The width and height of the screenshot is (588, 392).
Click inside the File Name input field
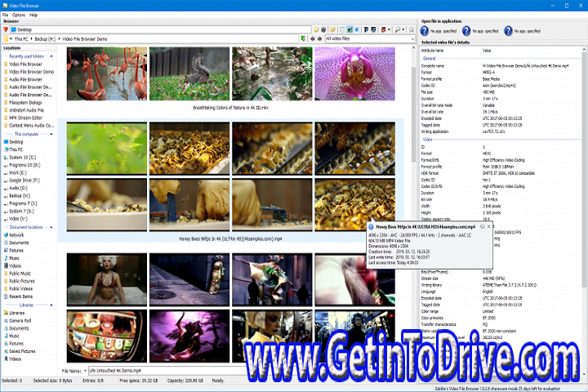click(167, 371)
